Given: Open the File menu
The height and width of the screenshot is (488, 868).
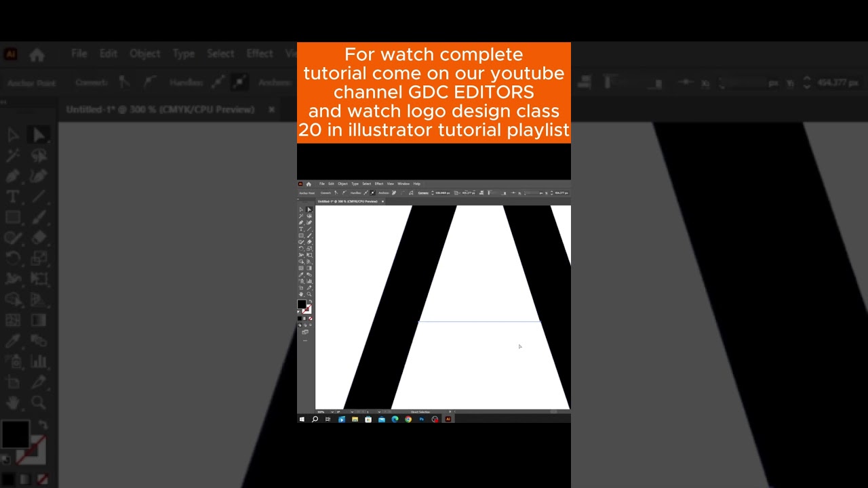Looking at the screenshot, I should click(322, 184).
